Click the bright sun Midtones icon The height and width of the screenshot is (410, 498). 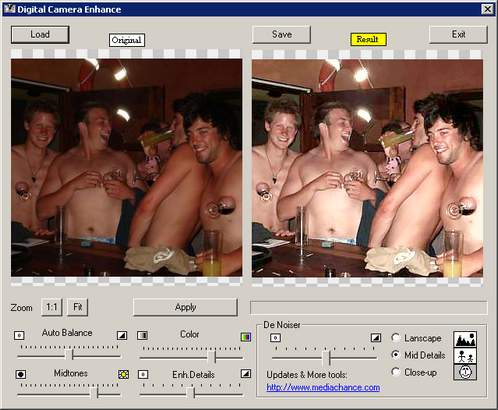[x=123, y=374]
